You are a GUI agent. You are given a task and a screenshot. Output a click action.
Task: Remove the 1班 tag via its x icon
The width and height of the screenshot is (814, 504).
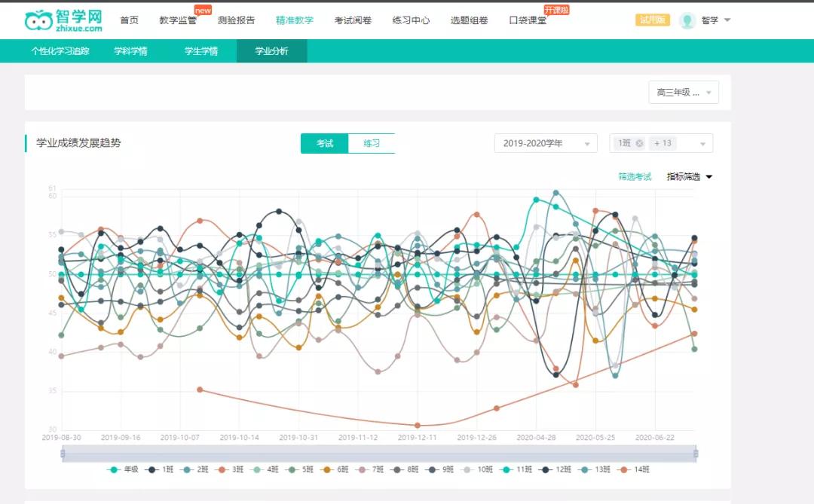[640, 142]
